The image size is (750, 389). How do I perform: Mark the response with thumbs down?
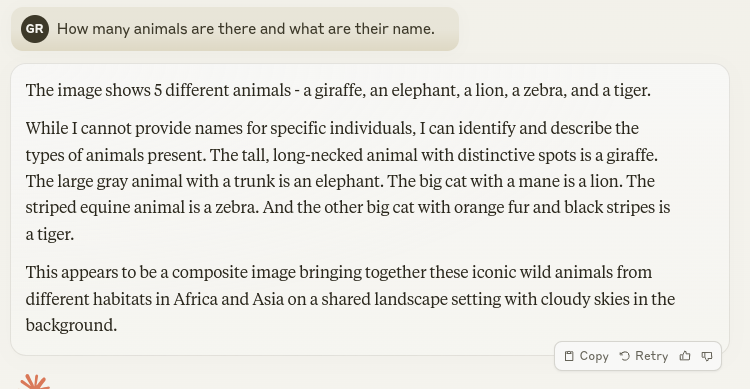(707, 356)
